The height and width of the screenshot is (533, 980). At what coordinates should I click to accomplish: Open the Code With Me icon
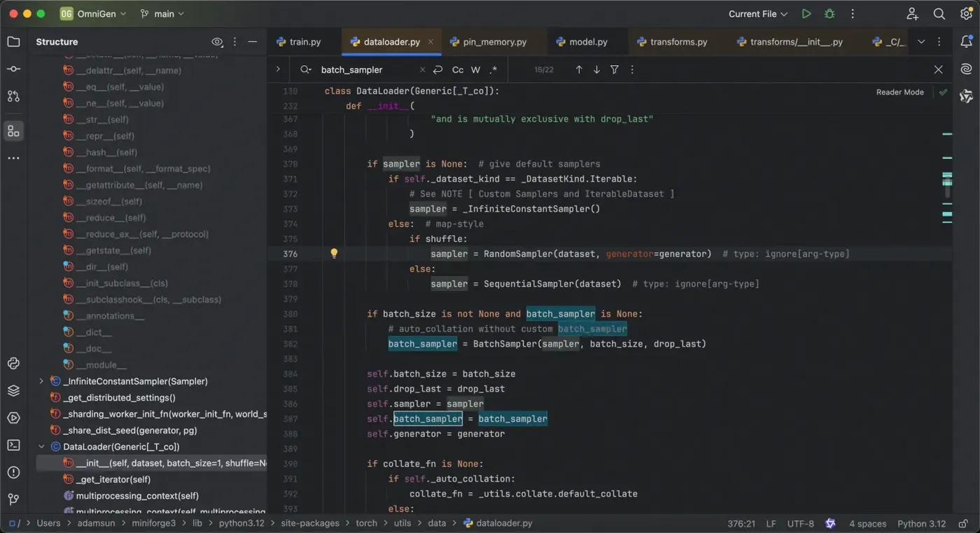pos(912,14)
